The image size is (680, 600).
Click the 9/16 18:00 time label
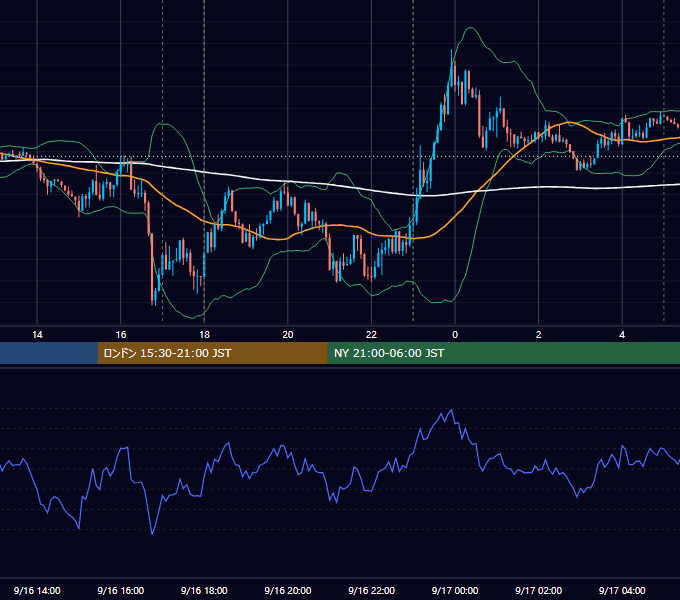coord(204,590)
